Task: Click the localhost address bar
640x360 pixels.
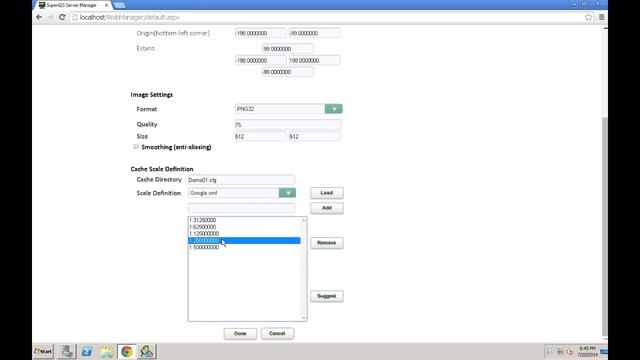Action: coord(327,17)
